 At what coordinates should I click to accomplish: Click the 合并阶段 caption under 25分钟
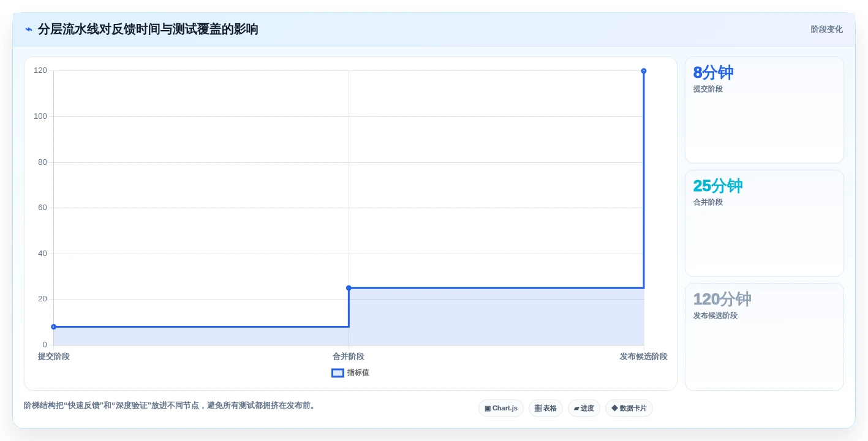[708, 202]
